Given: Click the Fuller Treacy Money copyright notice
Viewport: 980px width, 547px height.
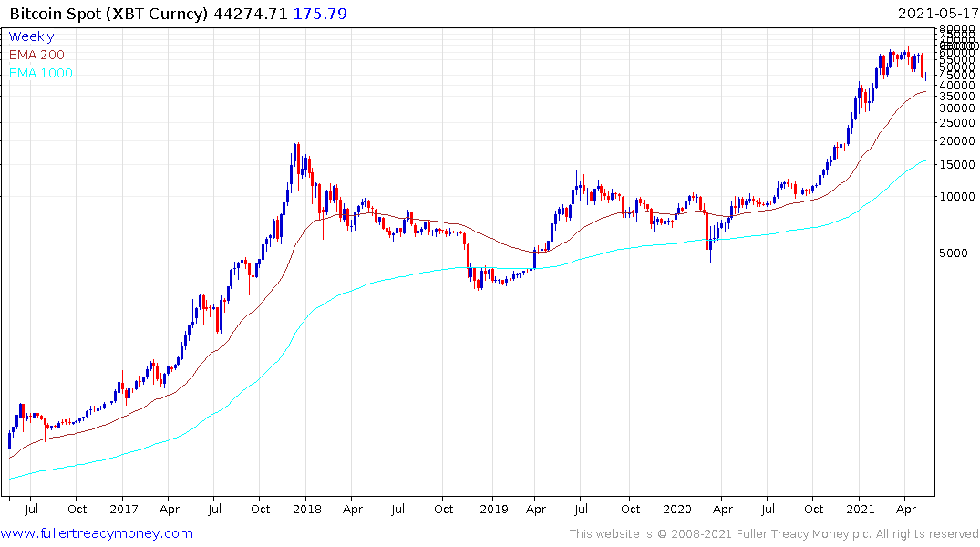Looking at the screenshot, I should 774,534.
